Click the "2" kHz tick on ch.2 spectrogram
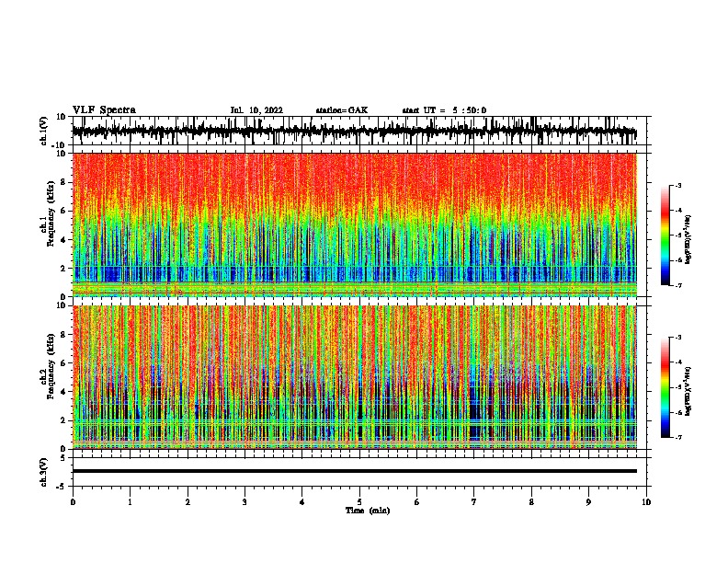 click(x=63, y=420)
